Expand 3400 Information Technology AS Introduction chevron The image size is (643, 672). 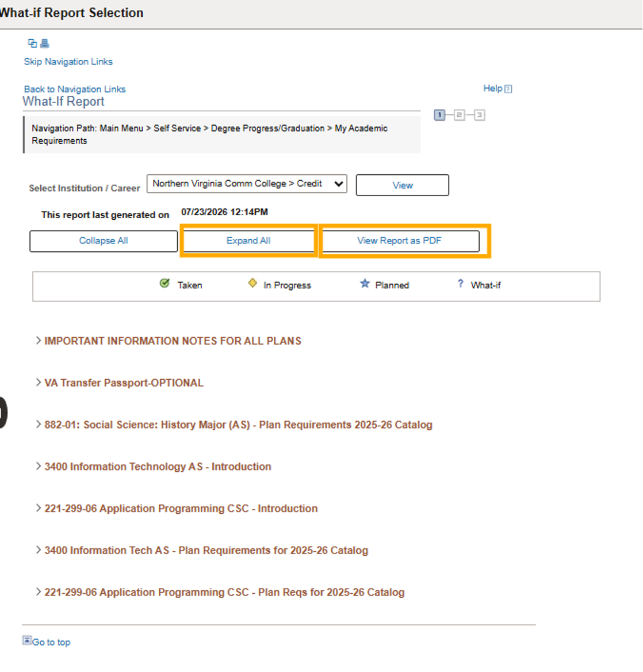tap(39, 466)
